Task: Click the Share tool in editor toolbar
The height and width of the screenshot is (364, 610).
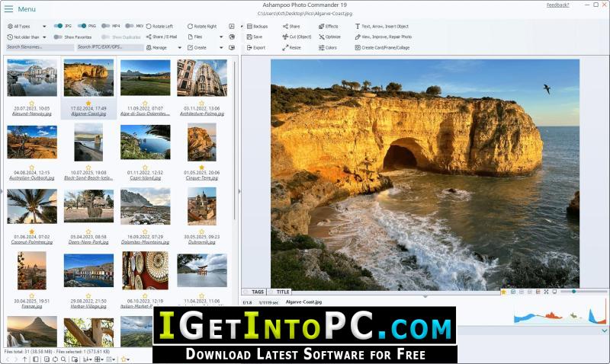Action: 291,26
